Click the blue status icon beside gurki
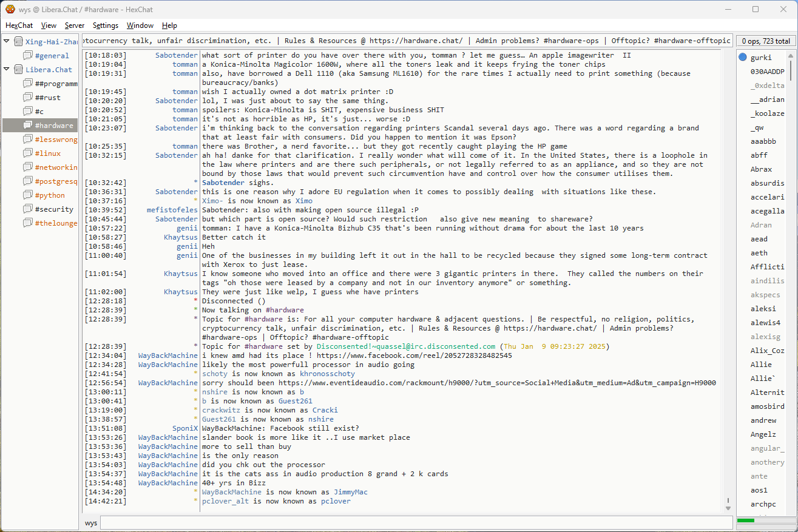The image size is (798, 532). (743, 58)
